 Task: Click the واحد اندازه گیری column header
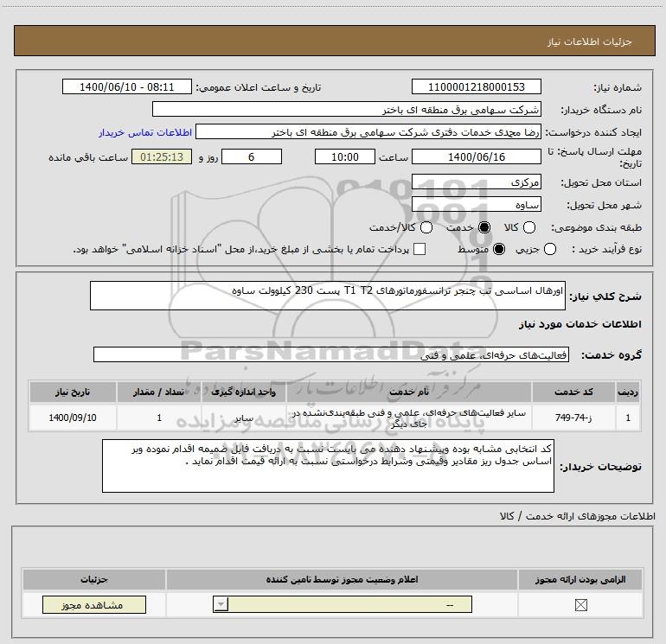click(244, 392)
